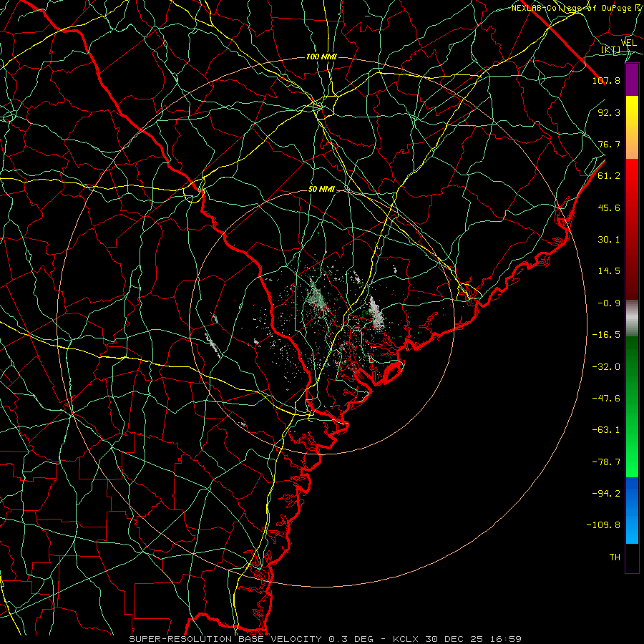Viewport: 644px width, 644px height.
Task: Click the 50 NMI range ring label
Action: (x=321, y=189)
